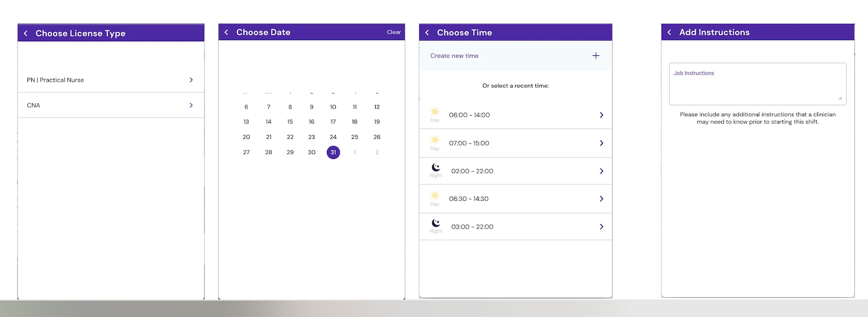Viewport: 868px width, 317px height.
Task: Pick the highlighted date 31
Action: tap(333, 152)
